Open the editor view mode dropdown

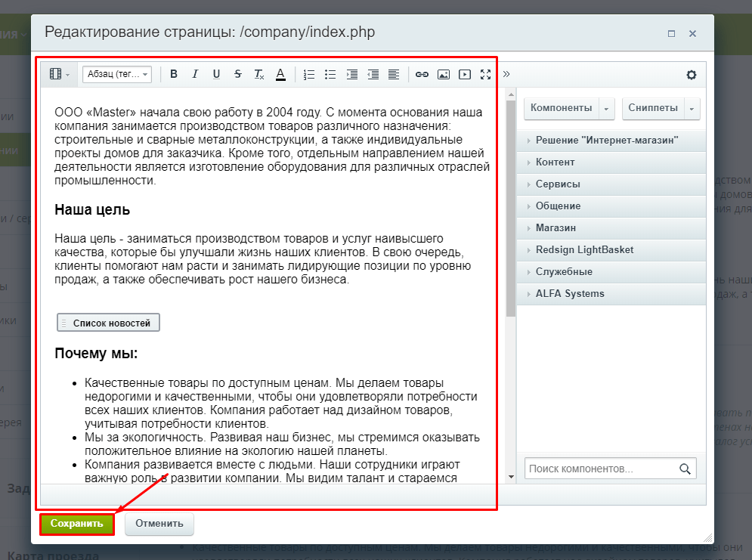[x=59, y=74]
